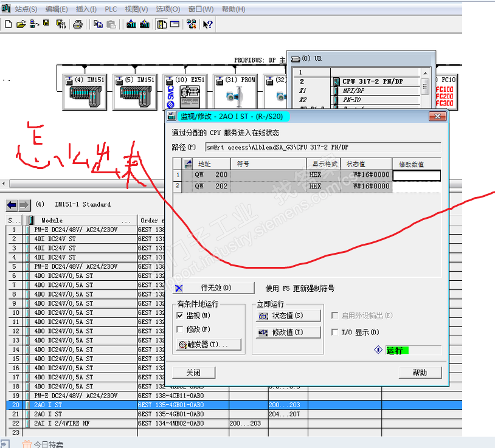495x448 pixels.
Task: Select CPU 317-2 PN/DP in rack
Action: pyautogui.click(x=357, y=81)
